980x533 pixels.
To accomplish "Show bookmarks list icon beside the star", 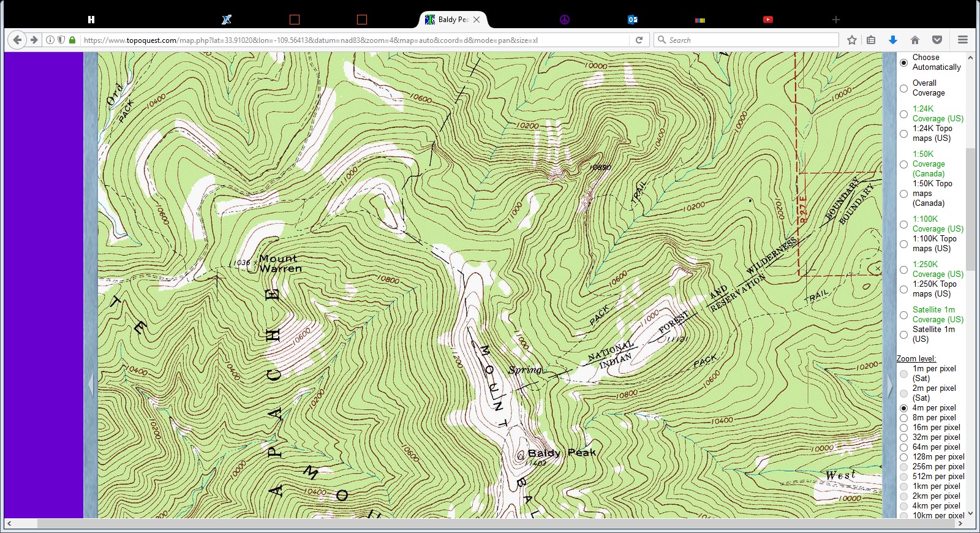I will click(871, 40).
